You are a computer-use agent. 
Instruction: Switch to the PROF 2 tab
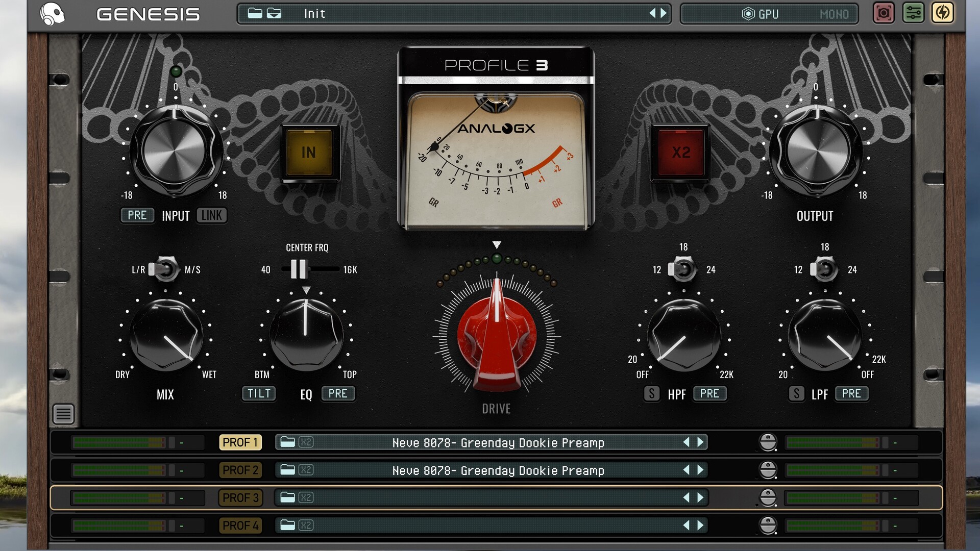pos(240,470)
